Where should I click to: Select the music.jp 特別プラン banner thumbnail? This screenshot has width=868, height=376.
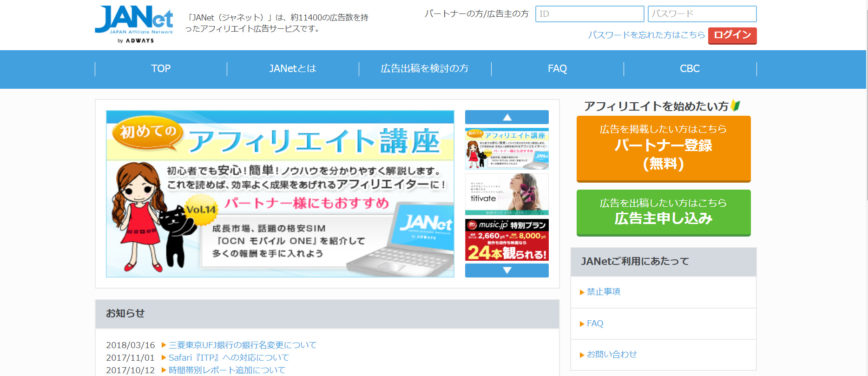click(x=507, y=240)
